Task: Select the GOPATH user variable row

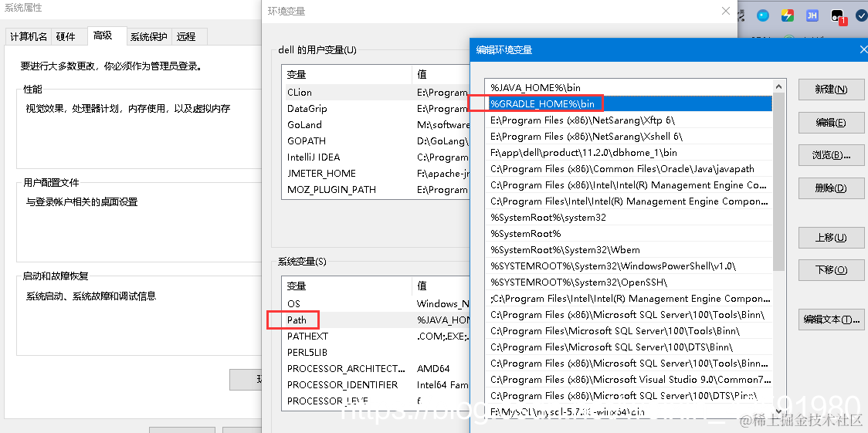Action: tap(376, 141)
